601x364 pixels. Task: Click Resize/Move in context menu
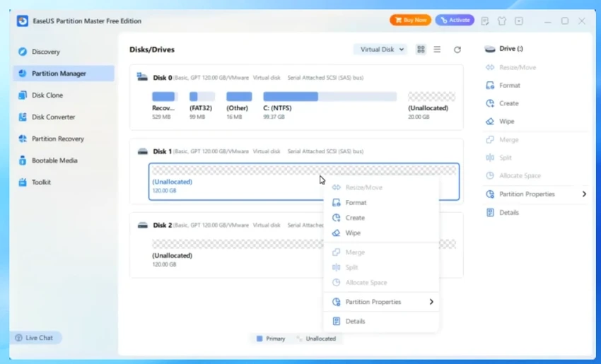click(381, 187)
